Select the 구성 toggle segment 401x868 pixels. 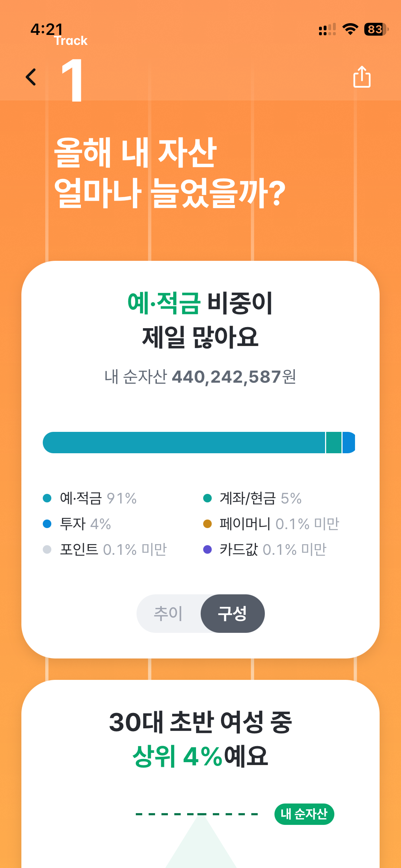(232, 613)
